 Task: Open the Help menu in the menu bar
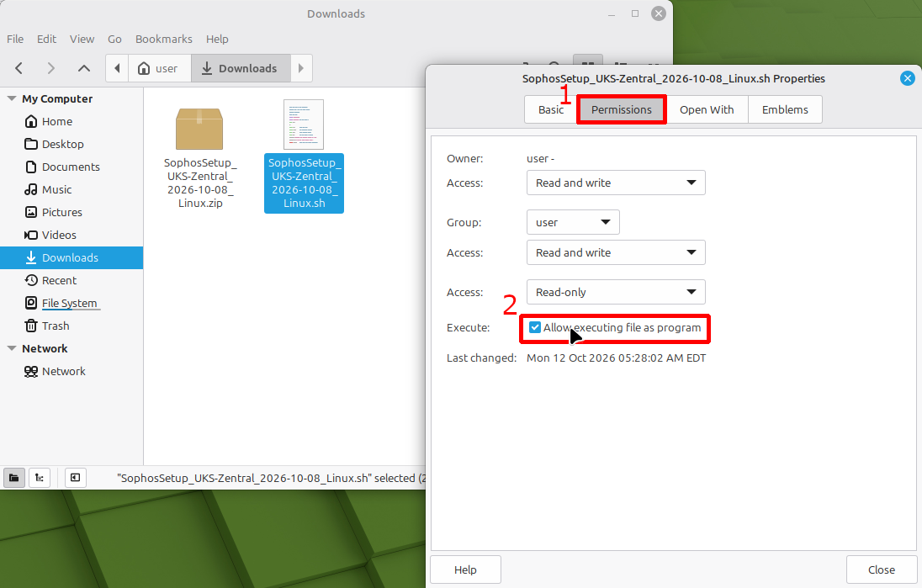click(x=217, y=39)
